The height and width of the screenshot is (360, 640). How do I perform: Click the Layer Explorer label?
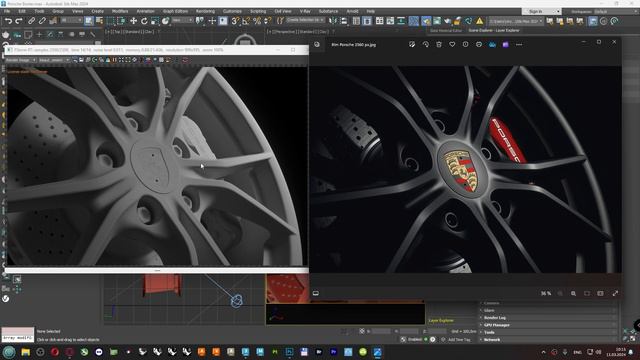441,321
